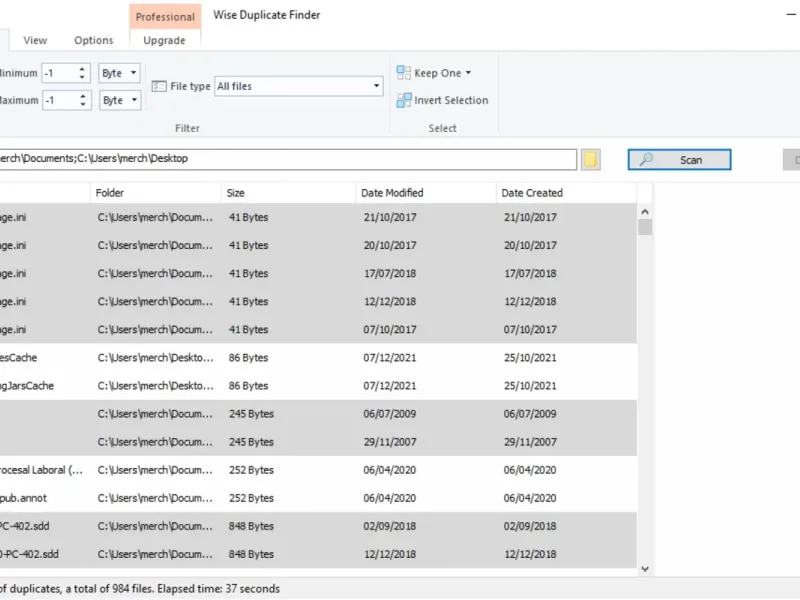Click the scrollbar up arrow

[644, 212]
